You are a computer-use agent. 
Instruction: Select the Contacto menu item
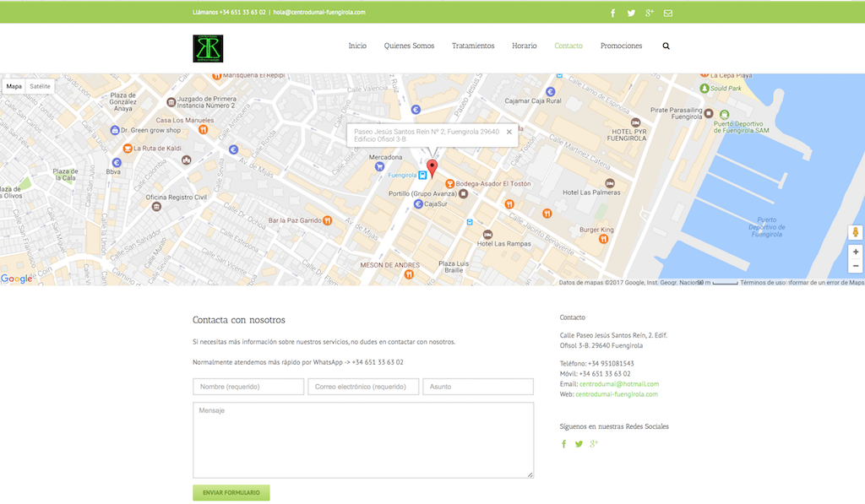[569, 46]
